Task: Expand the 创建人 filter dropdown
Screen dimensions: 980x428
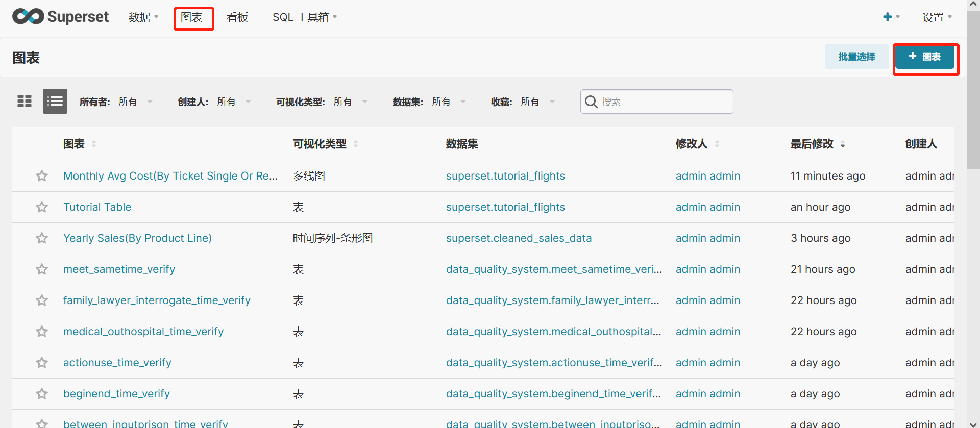Action: click(x=234, y=102)
